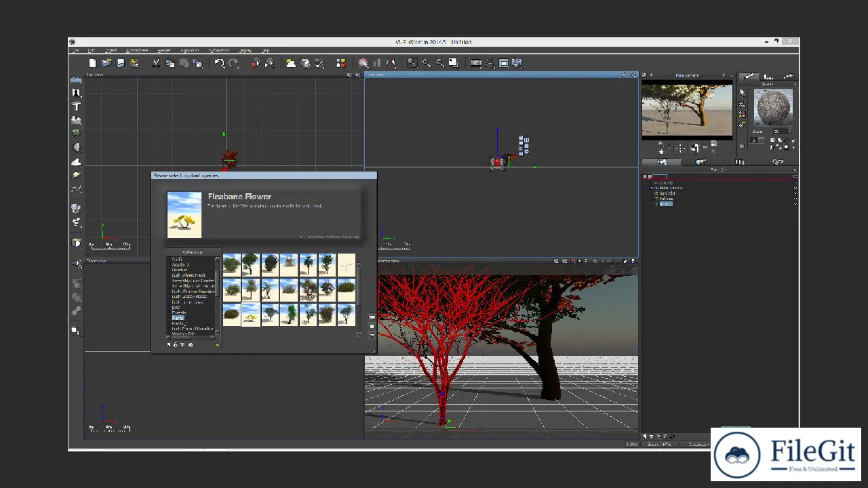Select the first bush thumbnail in top row
This screenshot has width=868, height=488.
(232, 264)
